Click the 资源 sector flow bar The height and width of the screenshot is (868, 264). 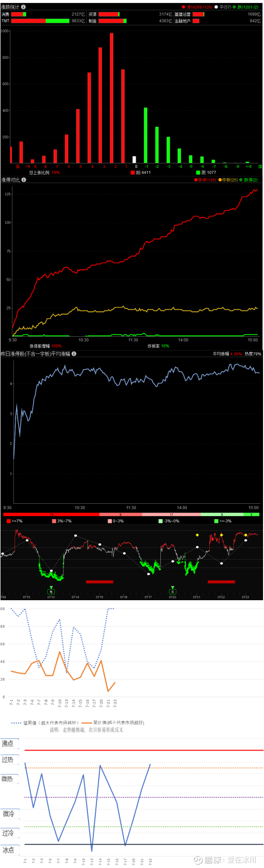tap(109, 14)
